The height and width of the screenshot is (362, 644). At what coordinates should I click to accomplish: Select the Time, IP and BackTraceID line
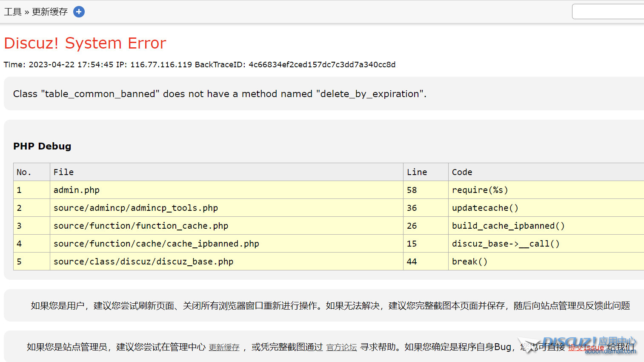(200, 65)
